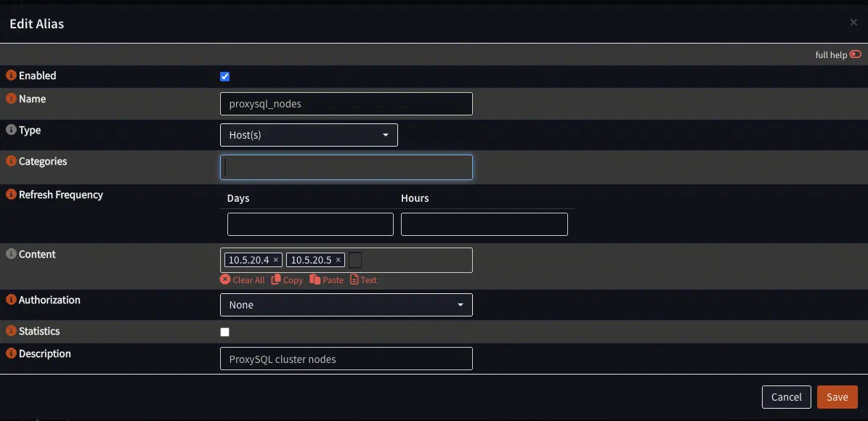The width and height of the screenshot is (868, 421).
Task: Switch content to Text mode
Action: pyautogui.click(x=364, y=280)
